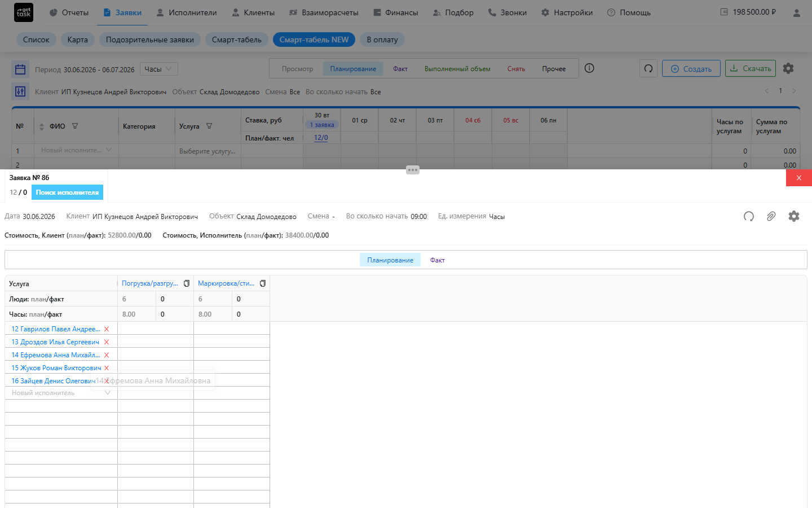Click the paperclip attachment icon
The width and height of the screenshot is (812, 508).
click(771, 216)
